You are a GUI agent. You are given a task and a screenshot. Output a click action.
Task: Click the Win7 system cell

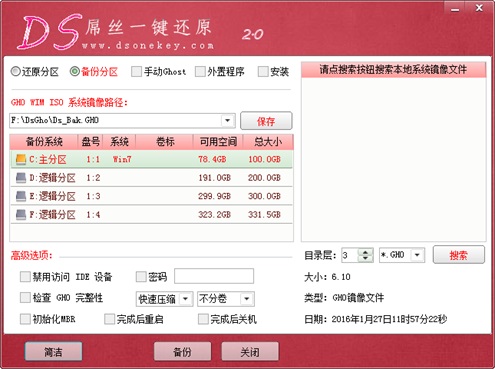[122, 159]
